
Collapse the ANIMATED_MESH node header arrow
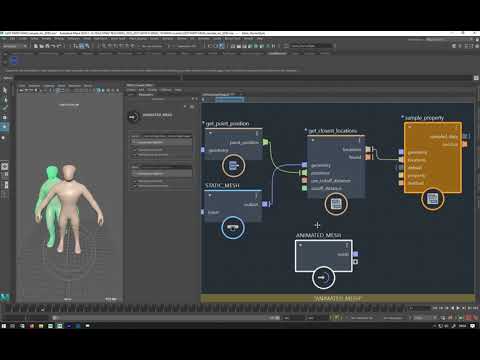[300, 245]
